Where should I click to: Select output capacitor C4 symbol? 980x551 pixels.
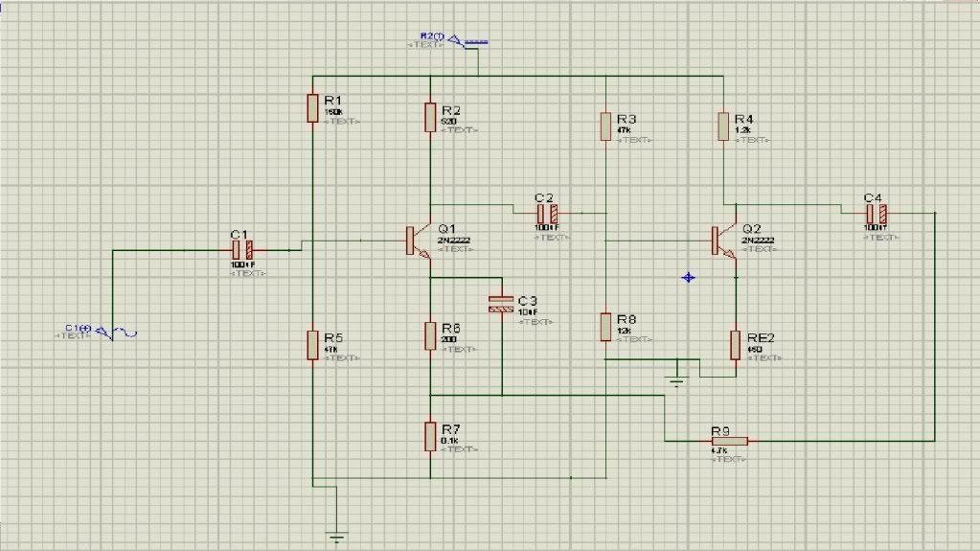tap(877, 214)
